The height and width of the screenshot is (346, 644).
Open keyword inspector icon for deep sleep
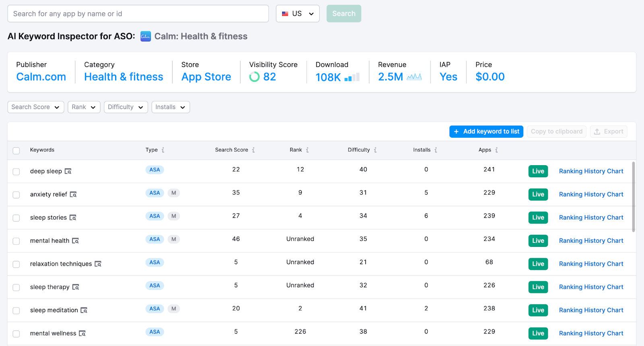click(68, 172)
